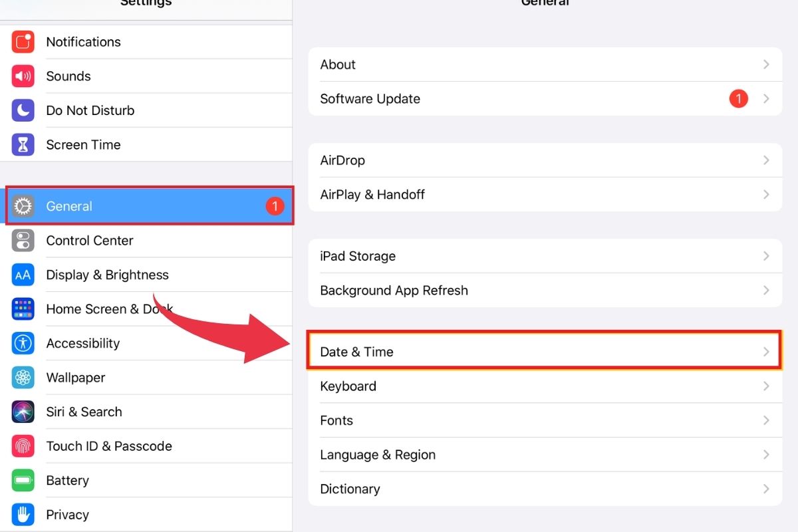Click the Accessibility person icon
This screenshot has width=798, height=532.
(x=22, y=343)
